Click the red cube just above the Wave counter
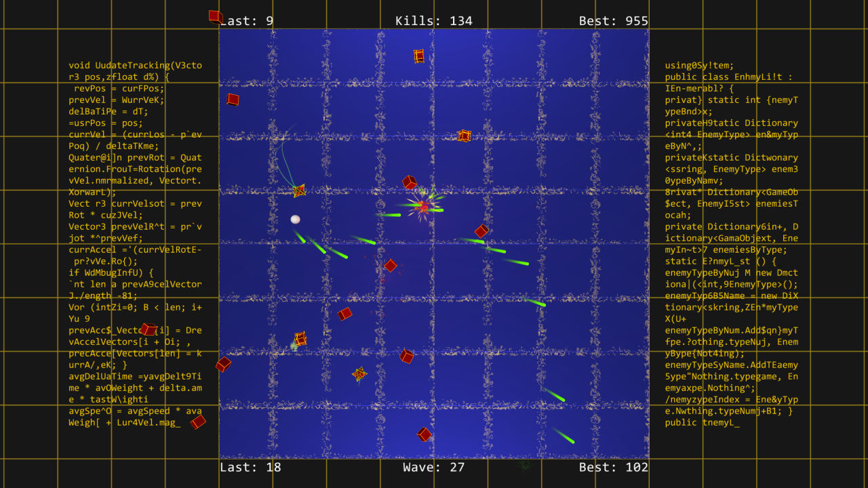Viewport: 868px width, 488px height. point(425,434)
